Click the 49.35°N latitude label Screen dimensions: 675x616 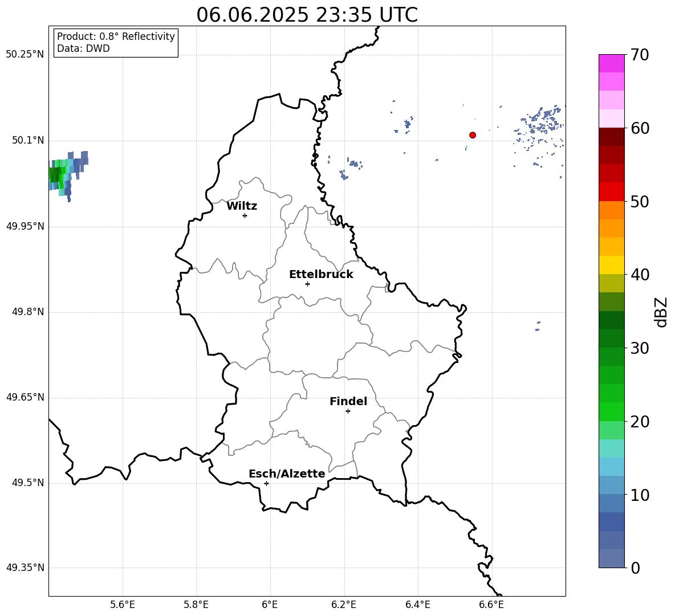[25, 568]
